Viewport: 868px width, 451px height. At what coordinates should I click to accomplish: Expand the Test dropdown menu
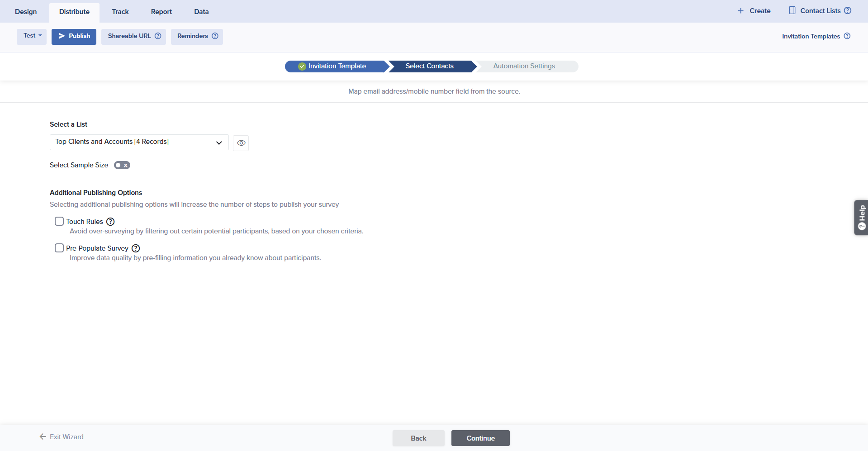(x=32, y=36)
